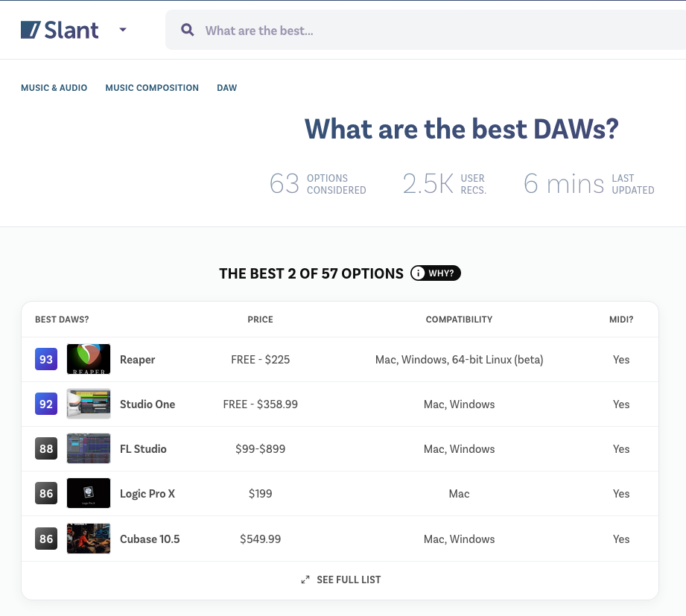This screenshot has height=616, width=686.
Task: Open the Studio One thumbnail image
Action: tap(89, 404)
